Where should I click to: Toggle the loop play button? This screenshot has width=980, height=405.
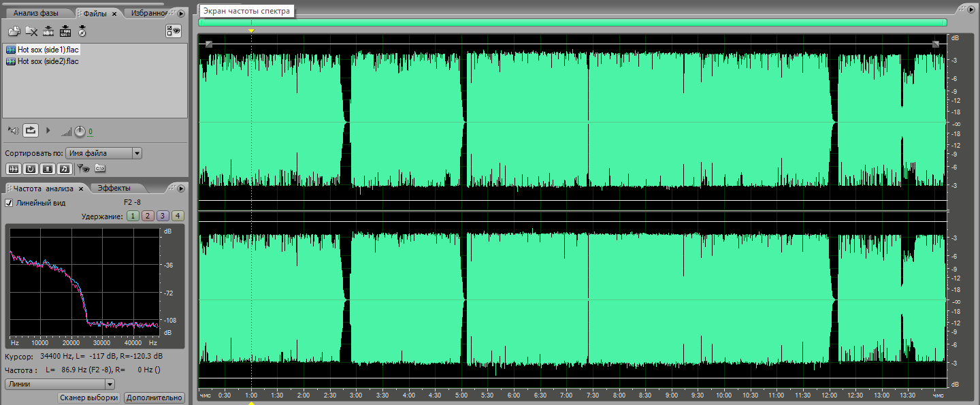point(31,130)
